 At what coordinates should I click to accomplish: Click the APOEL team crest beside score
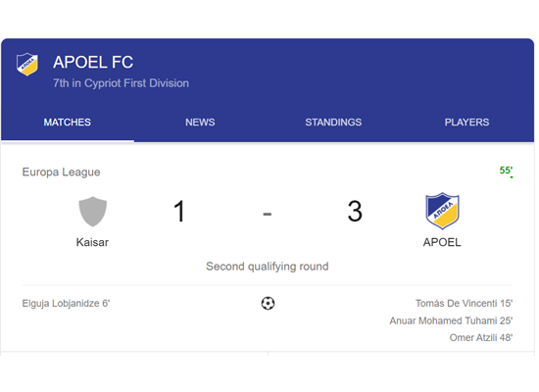click(442, 211)
